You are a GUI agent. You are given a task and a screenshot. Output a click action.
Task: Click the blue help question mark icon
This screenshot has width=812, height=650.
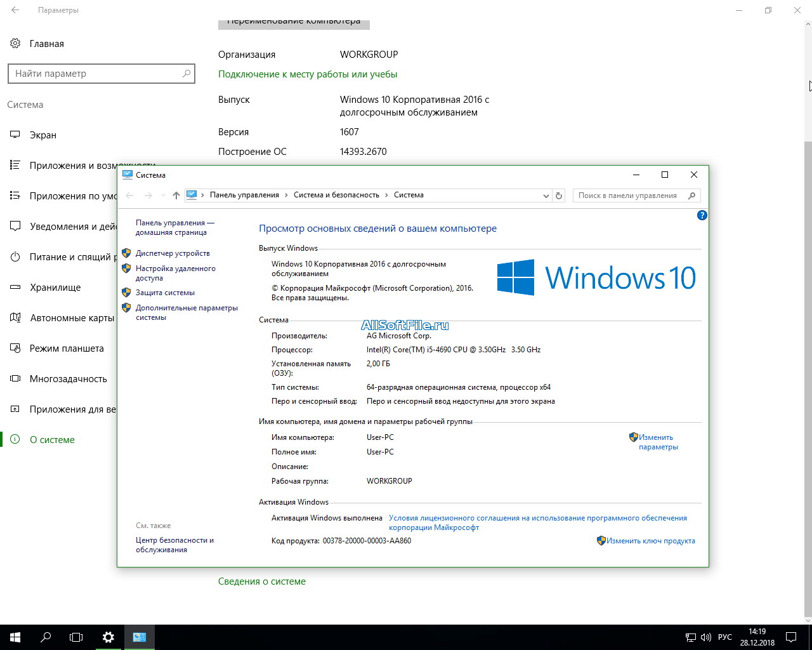(x=702, y=215)
